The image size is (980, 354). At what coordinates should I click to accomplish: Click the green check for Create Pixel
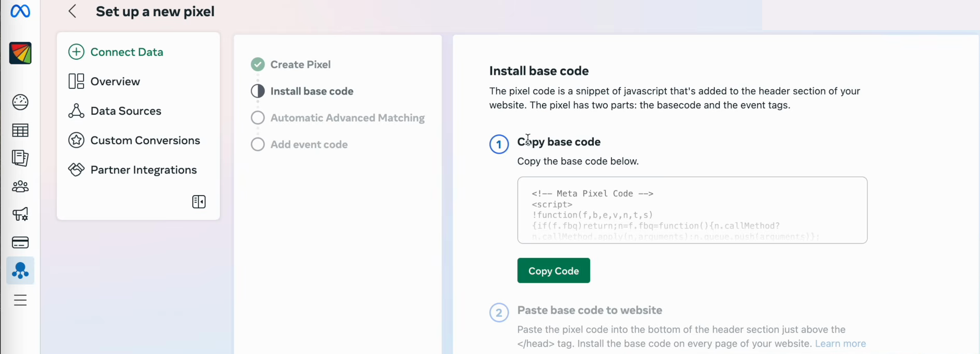258,64
